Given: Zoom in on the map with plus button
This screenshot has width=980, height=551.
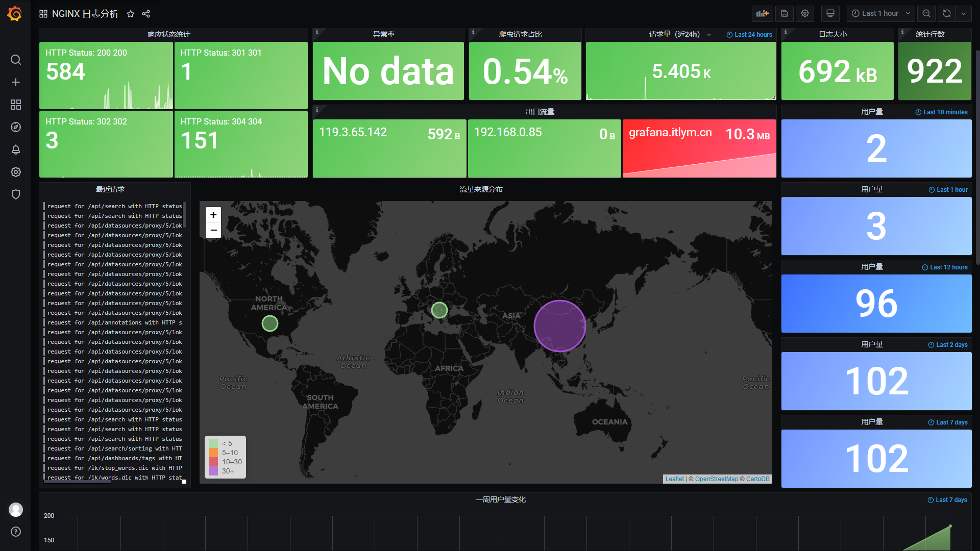Looking at the screenshot, I should point(213,215).
